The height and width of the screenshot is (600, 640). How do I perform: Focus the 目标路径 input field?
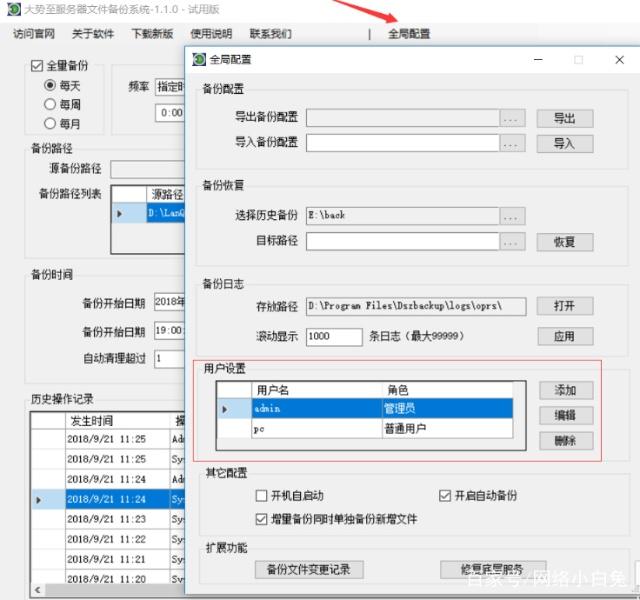point(402,242)
